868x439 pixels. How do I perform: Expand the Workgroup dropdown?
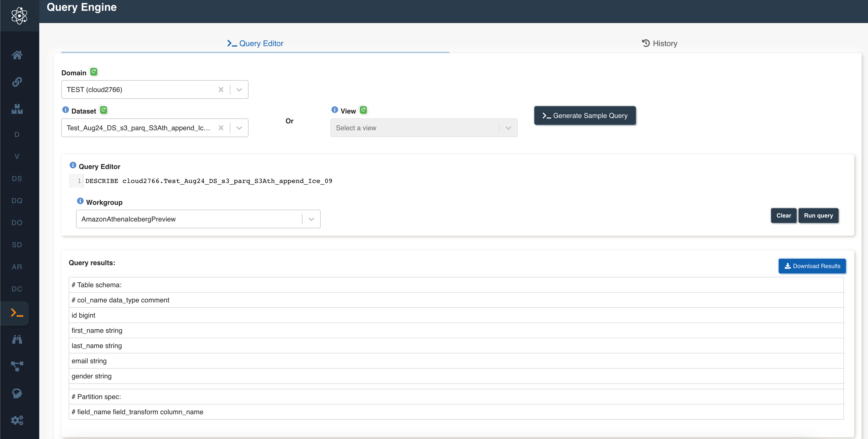coord(311,219)
